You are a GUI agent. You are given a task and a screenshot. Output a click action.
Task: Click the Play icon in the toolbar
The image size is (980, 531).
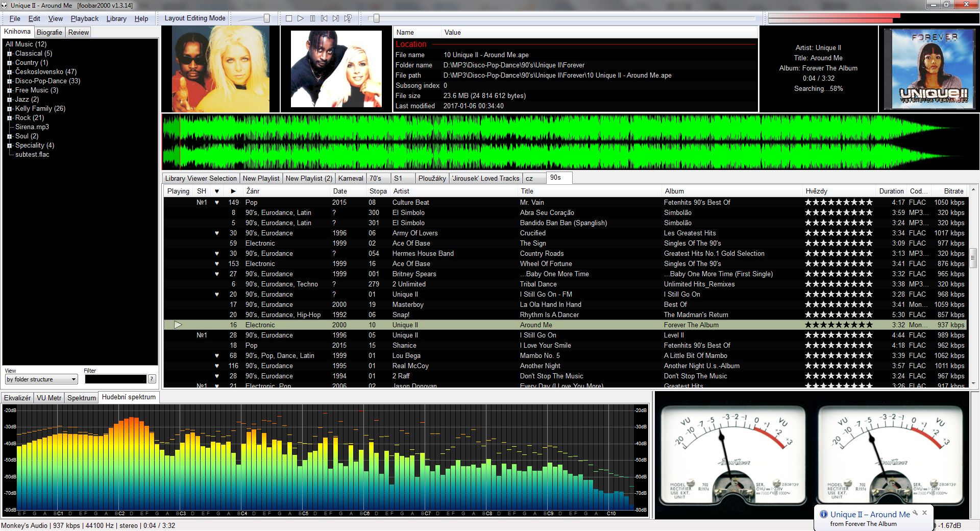click(x=301, y=18)
